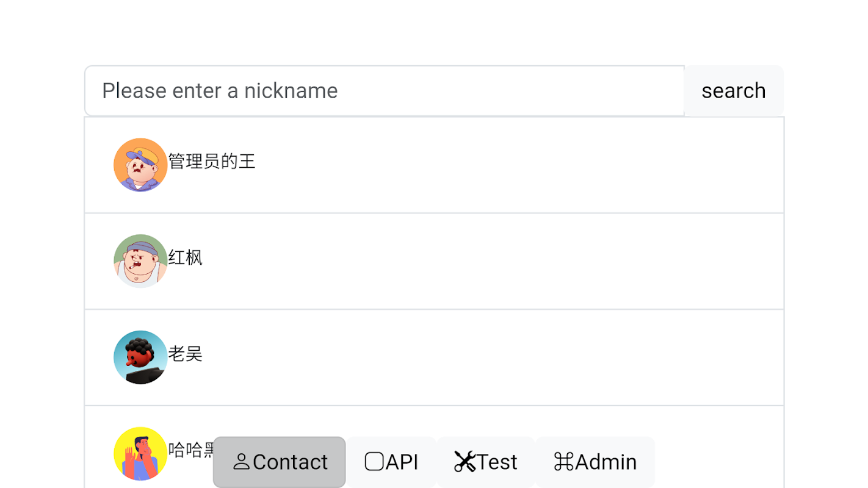Screen dimensions: 868x488
Task: Click the avatar of 老吴
Action: coord(140,357)
